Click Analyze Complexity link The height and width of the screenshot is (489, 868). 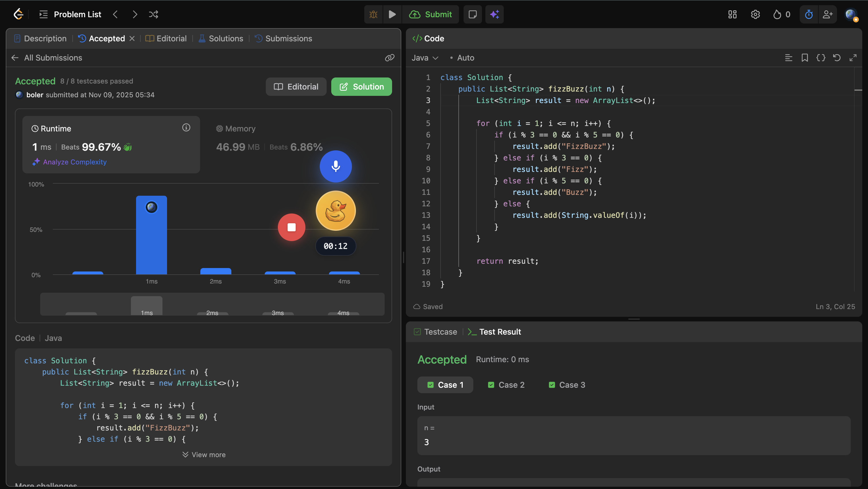coord(74,162)
